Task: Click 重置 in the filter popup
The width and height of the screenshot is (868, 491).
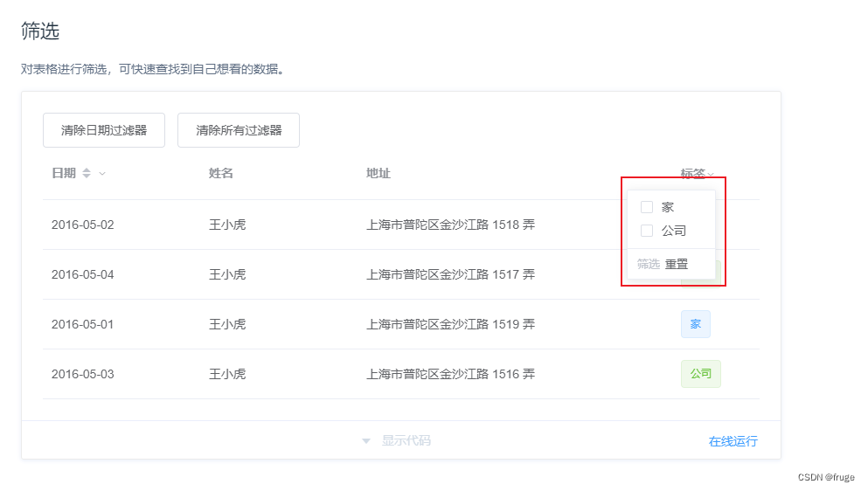Action: click(677, 264)
